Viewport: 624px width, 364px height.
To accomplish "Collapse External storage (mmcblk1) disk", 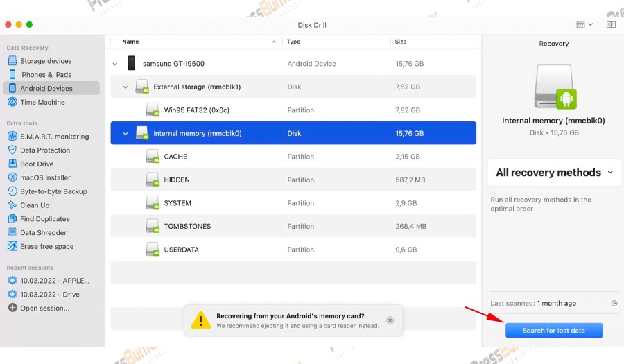I will pos(125,87).
